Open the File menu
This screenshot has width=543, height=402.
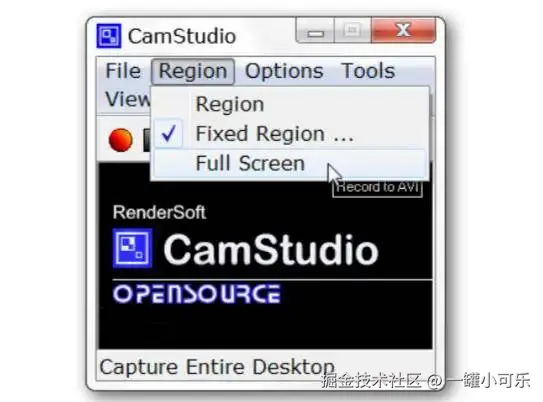pos(123,71)
